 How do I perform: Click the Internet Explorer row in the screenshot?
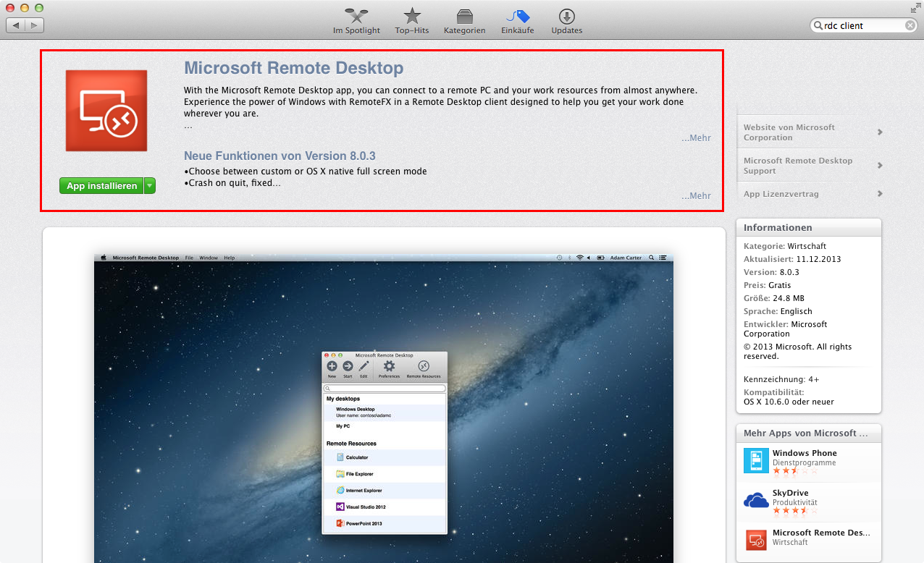[x=385, y=491]
